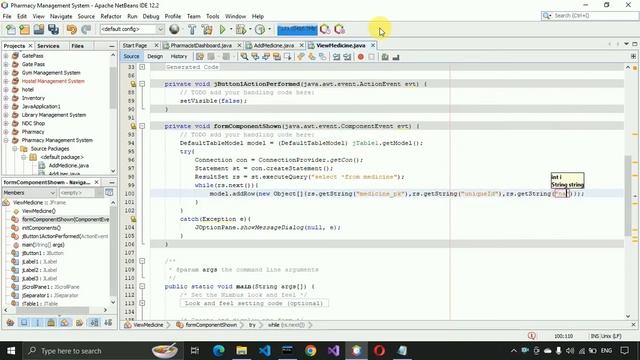Click the Open Project toolbar icon
640x360 pixels.
point(39,29)
